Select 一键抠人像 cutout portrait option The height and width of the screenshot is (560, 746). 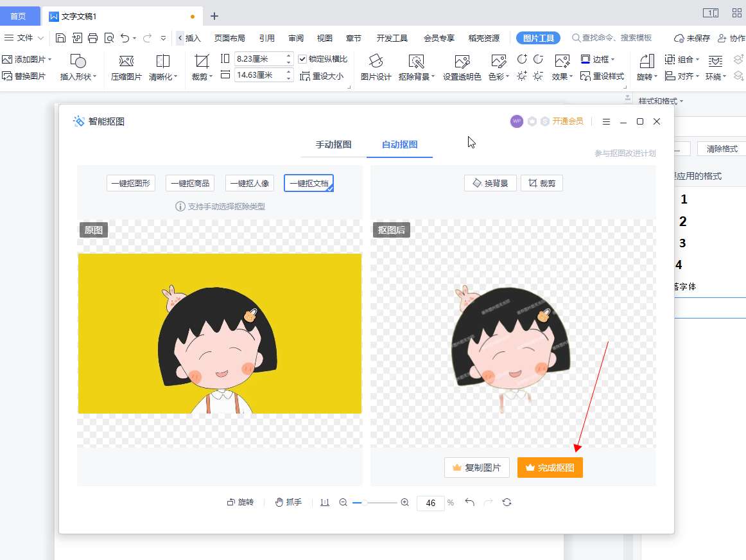[249, 183]
